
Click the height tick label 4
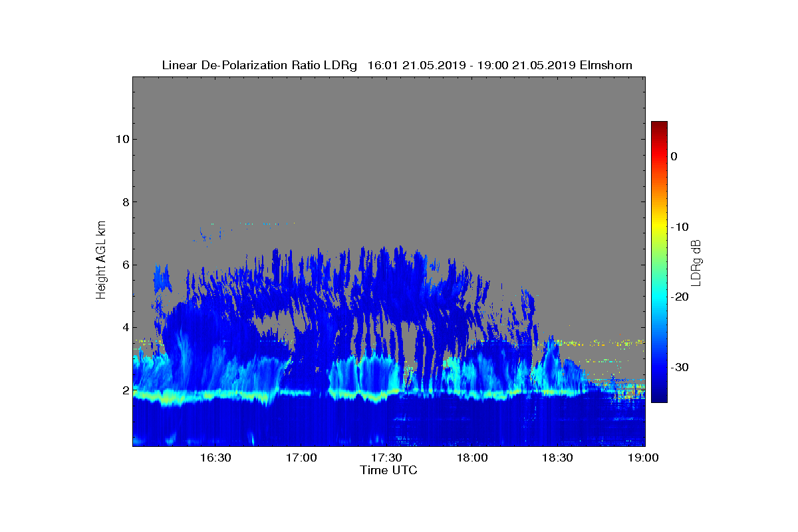124,327
